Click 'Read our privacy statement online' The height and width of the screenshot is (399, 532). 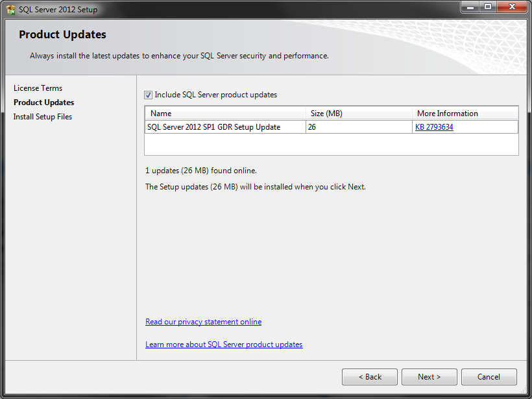pos(203,321)
